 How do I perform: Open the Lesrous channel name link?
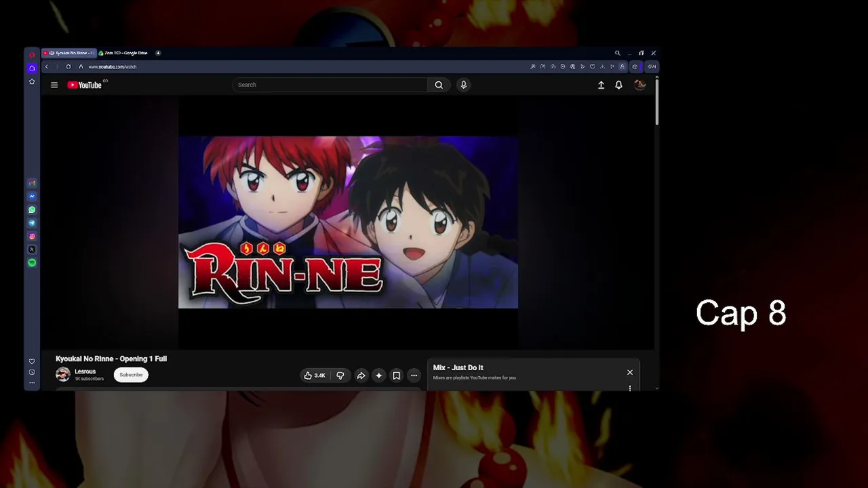(x=85, y=371)
